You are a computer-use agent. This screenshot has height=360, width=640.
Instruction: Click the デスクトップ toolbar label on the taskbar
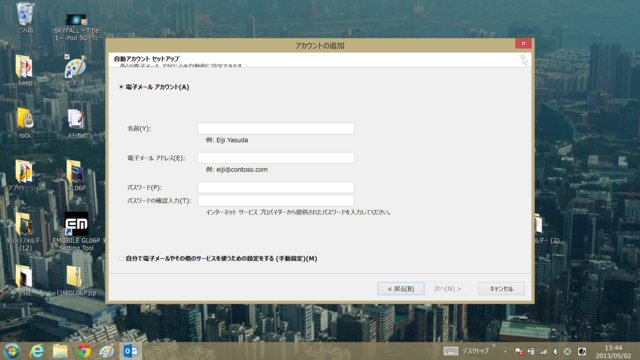click(475, 351)
